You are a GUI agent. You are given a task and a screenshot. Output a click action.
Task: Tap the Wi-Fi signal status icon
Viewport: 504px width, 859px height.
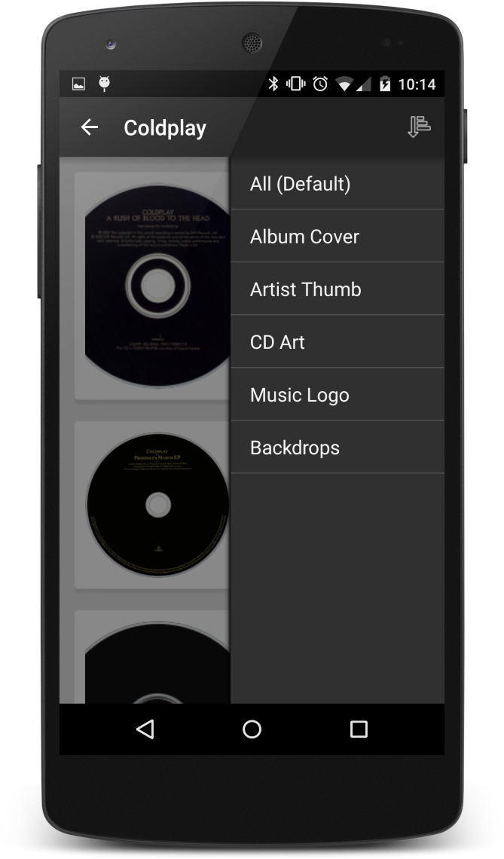tap(344, 84)
